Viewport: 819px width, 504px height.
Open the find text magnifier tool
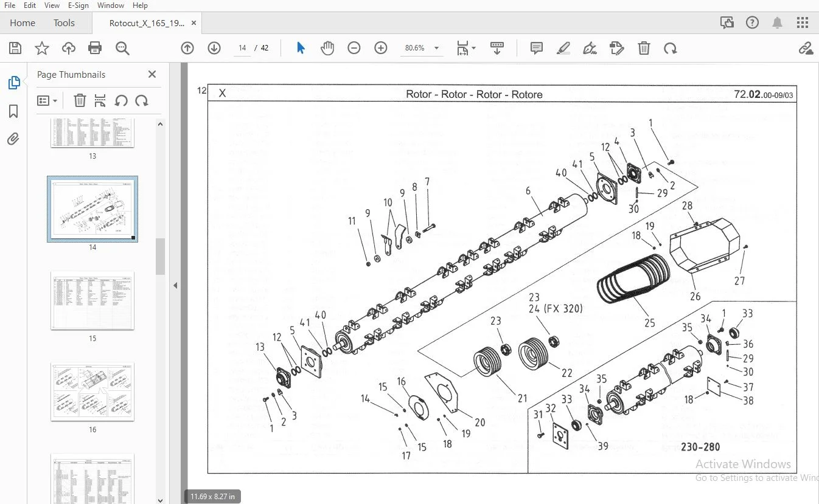122,48
